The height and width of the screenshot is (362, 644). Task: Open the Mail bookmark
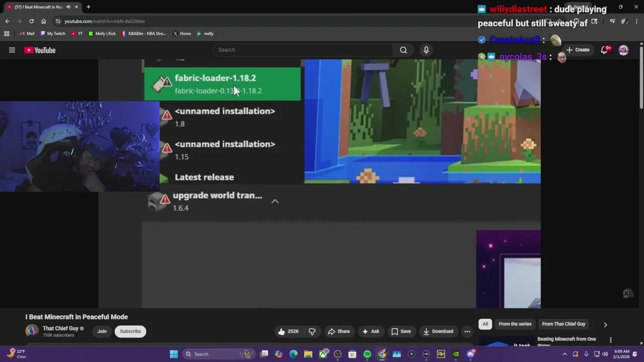[x=27, y=34]
